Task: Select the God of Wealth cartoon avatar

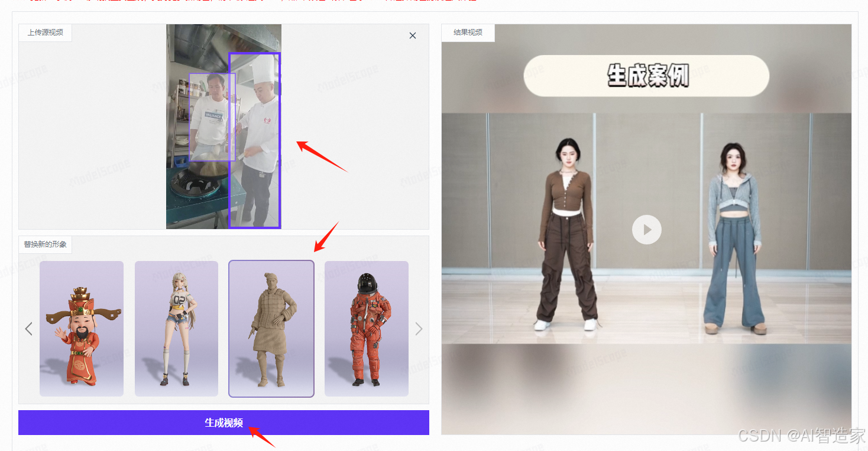Action: [82, 328]
